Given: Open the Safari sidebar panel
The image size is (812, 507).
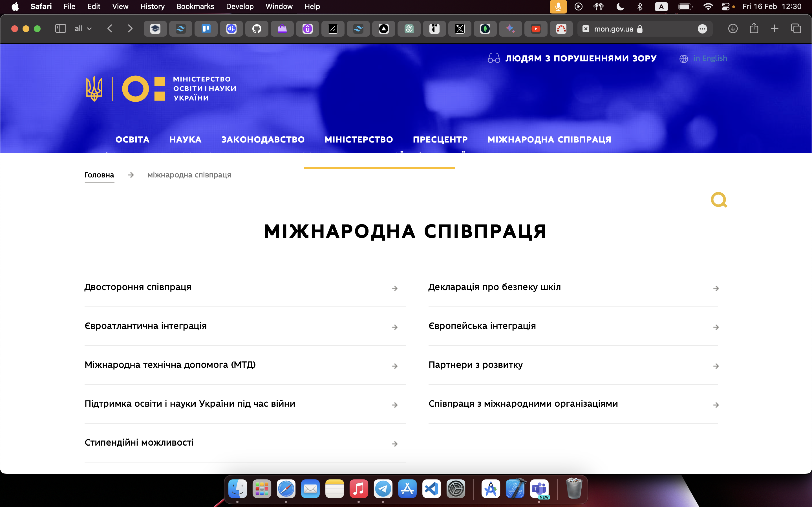Looking at the screenshot, I should point(60,29).
